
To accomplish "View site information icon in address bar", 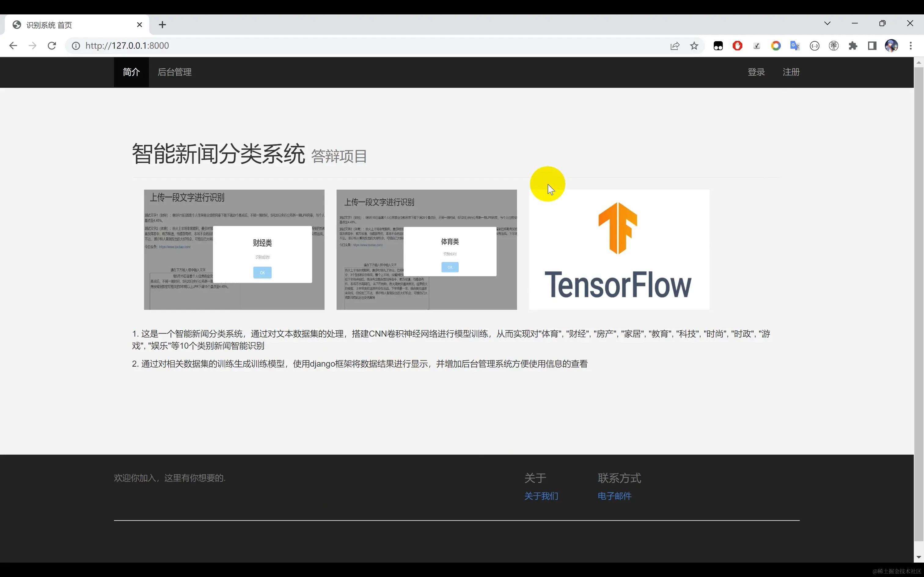I will click(x=76, y=46).
